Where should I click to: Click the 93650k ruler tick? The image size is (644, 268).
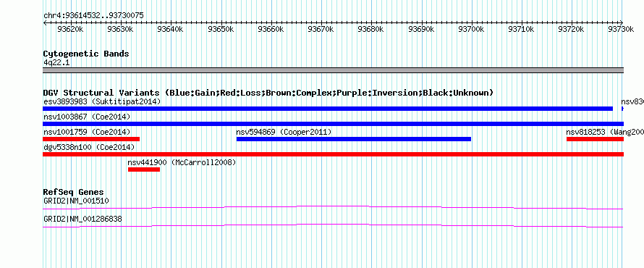(x=221, y=29)
